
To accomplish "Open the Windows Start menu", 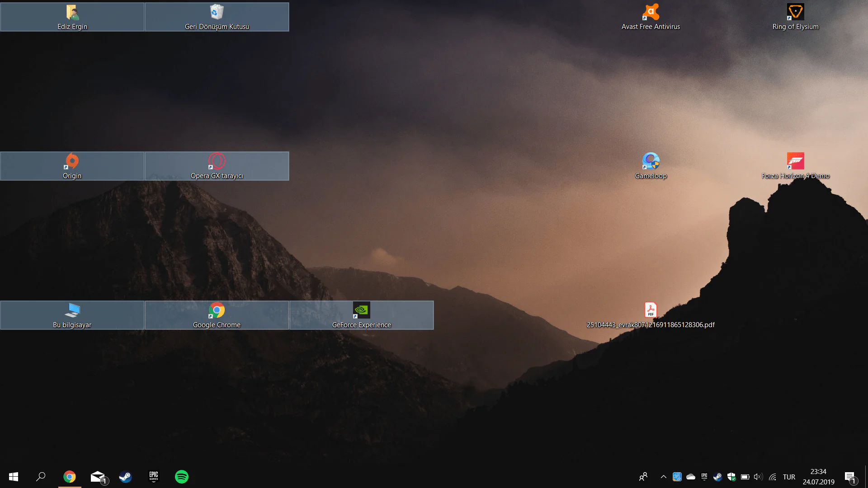I will point(14,477).
